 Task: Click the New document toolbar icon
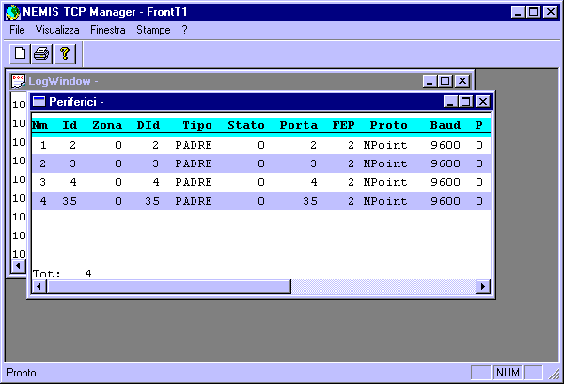click(20, 54)
